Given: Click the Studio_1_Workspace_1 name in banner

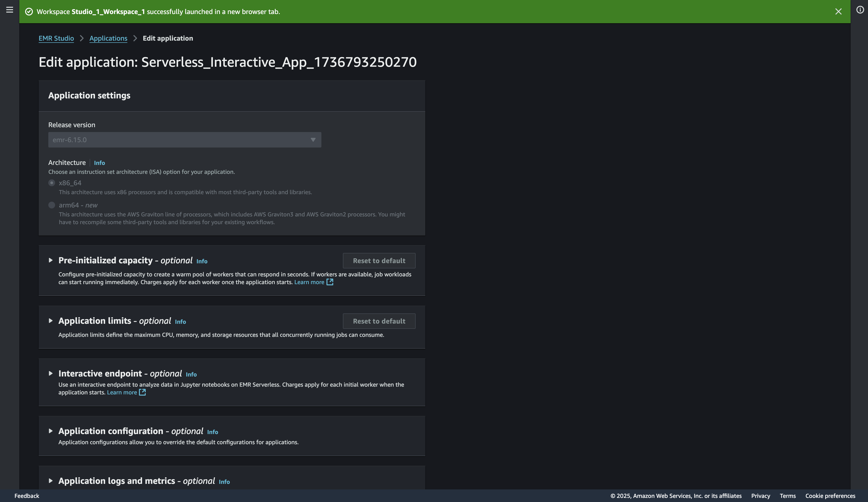Looking at the screenshot, I should 108,12.
